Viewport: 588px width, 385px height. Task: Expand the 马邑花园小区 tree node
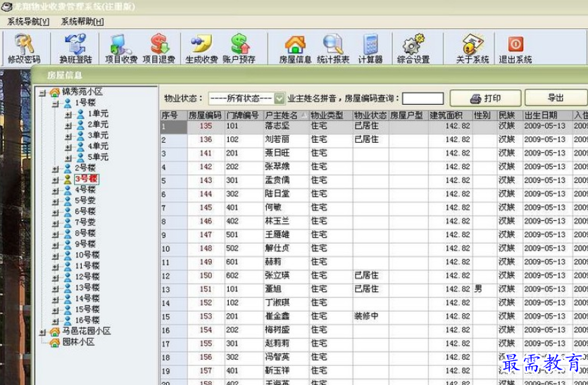click(43, 332)
